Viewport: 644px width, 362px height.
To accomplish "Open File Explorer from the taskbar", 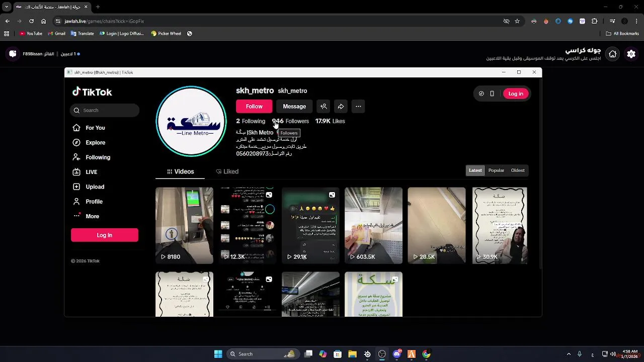I will click(x=352, y=354).
